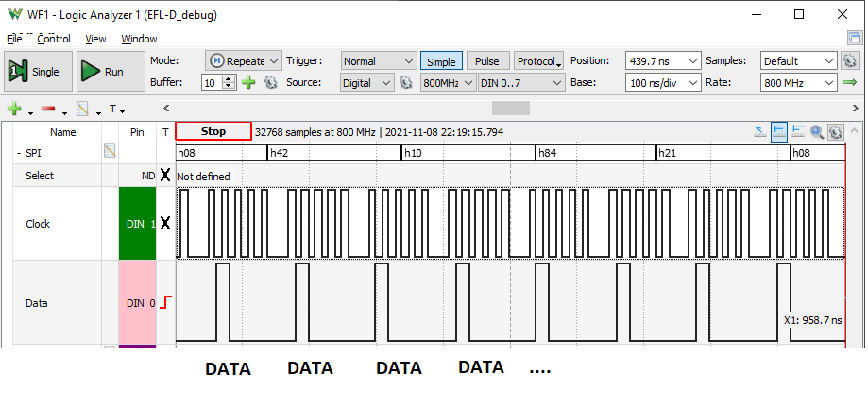The width and height of the screenshot is (868, 407).
Task: Click the horizontal scrollbar thumb
Action: click(511, 108)
